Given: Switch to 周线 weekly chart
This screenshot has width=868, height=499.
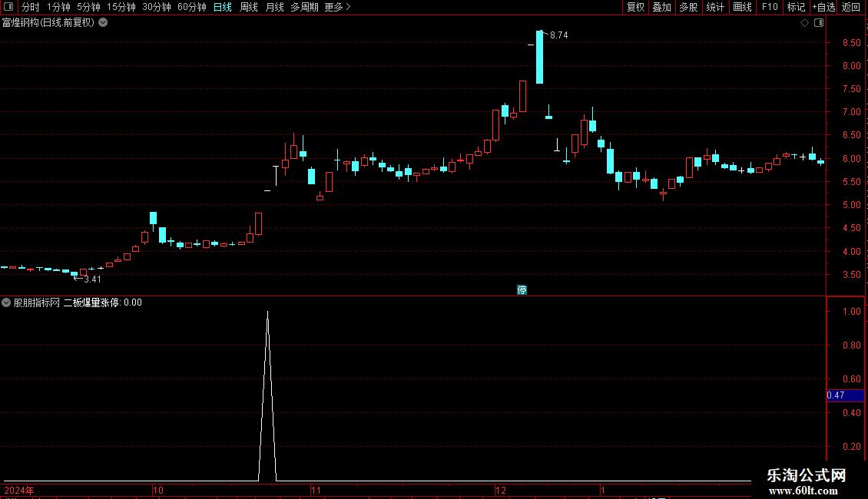Looking at the screenshot, I should click(249, 7).
